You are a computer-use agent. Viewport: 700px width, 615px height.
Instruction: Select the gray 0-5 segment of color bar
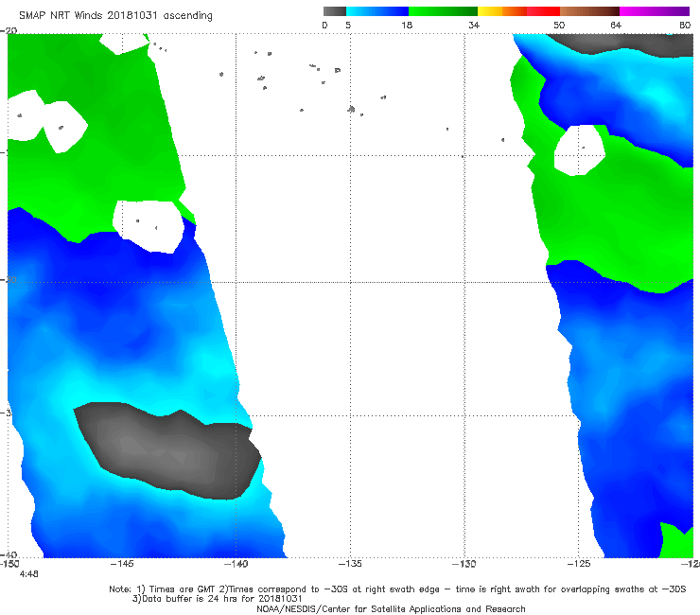point(335,11)
